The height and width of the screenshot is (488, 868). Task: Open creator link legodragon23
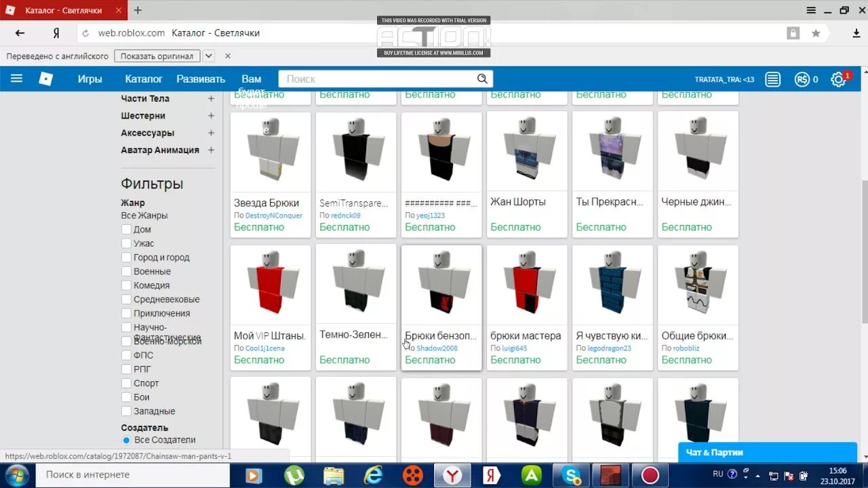[x=609, y=348]
